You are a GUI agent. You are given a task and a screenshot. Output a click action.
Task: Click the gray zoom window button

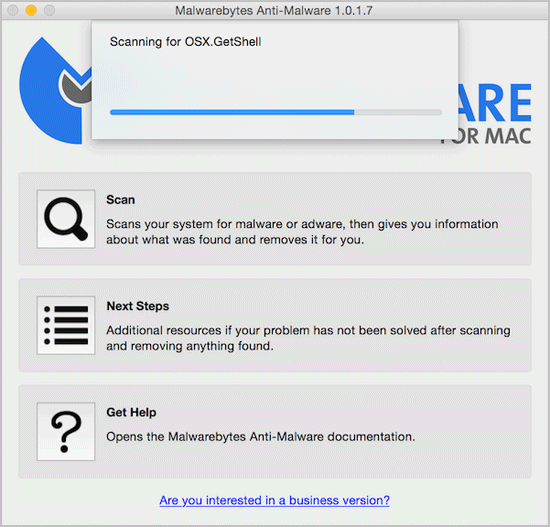tap(49, 11)
